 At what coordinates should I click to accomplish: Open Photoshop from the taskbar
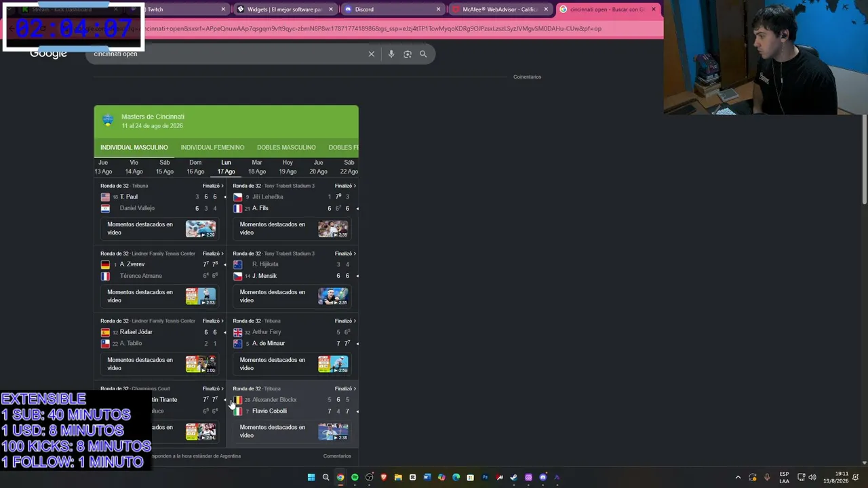[x=486, y=477]
